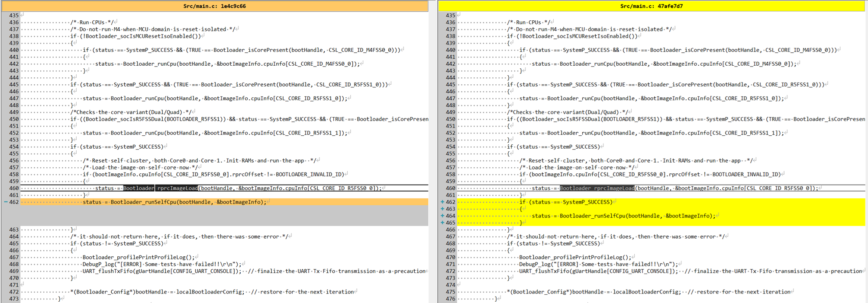The image size is (868, 303).
Task: Click left line 442 runCpu CSL_CORE_ID_M4FSS0_0 statement
Action: [228, 64]
